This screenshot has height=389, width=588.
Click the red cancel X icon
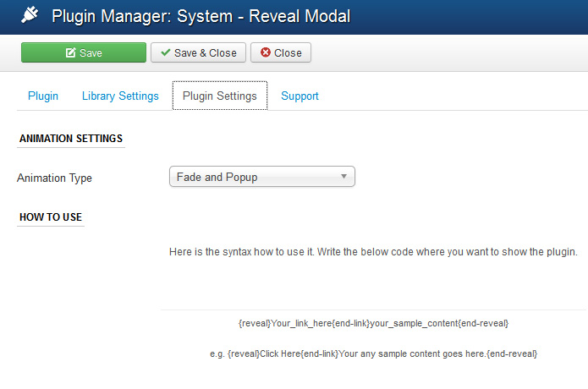266,52
